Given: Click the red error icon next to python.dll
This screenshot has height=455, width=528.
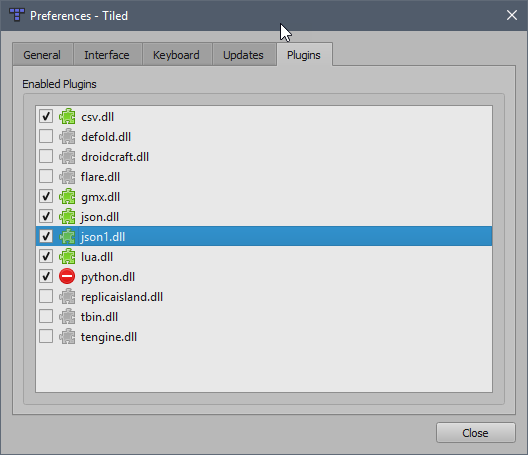Looking at the screenshot, I should pyautogui.click(x=67, y=277).
